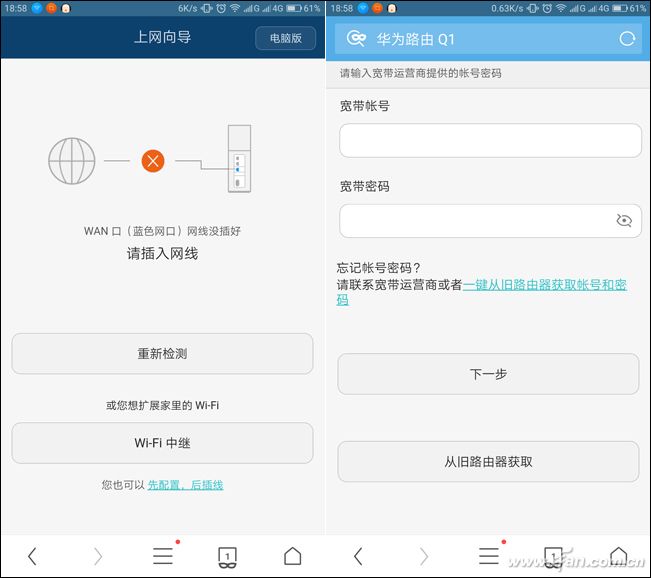The height and width of the screenshot is (578, 651).
Task: Click the 华为路由 Q1 header title
Action: coord(416,39)
